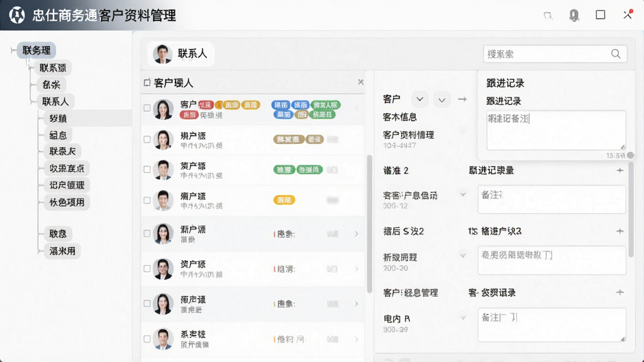Collapse the 联务理 tree root expander
Viewport: 644px width, 362px height.
pos(13,50)
